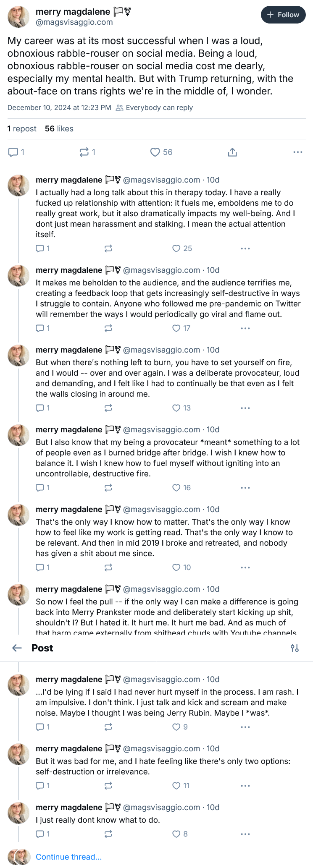
Task: Open the @magsvisaggio.com handle in header
Action: [74, 22]
